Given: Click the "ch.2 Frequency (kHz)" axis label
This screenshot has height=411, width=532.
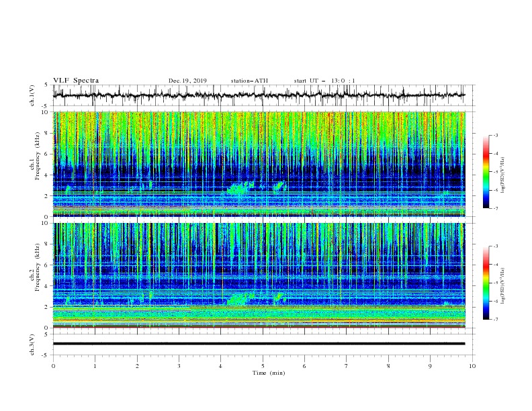Looking at the screenshot, I should (x=35, y=267).
